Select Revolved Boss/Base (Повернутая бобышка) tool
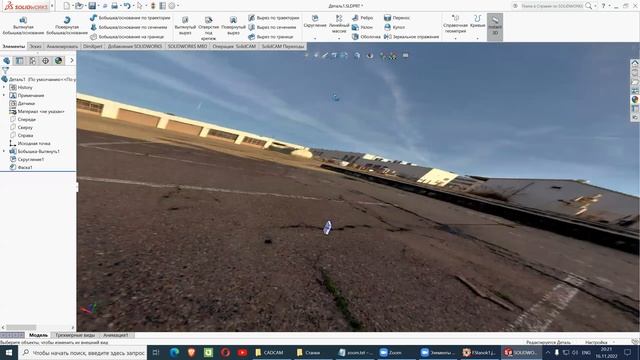 (67, 26)
